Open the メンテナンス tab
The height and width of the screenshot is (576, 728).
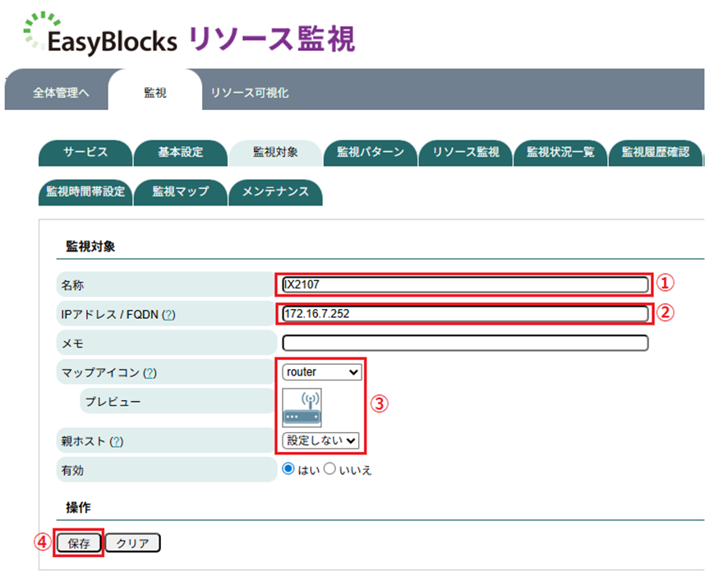[x=276, y=191]
